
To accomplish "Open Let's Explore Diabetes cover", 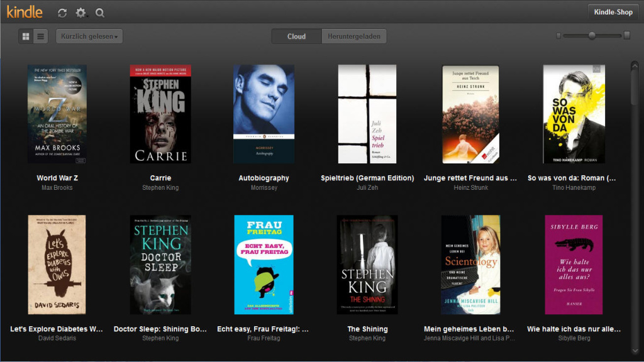I will point(57,265).
